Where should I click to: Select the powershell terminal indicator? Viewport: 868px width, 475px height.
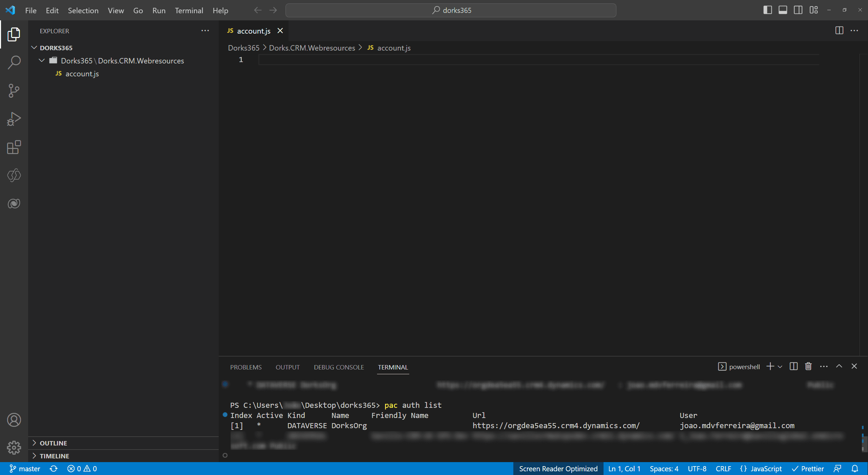click(739, 367)
